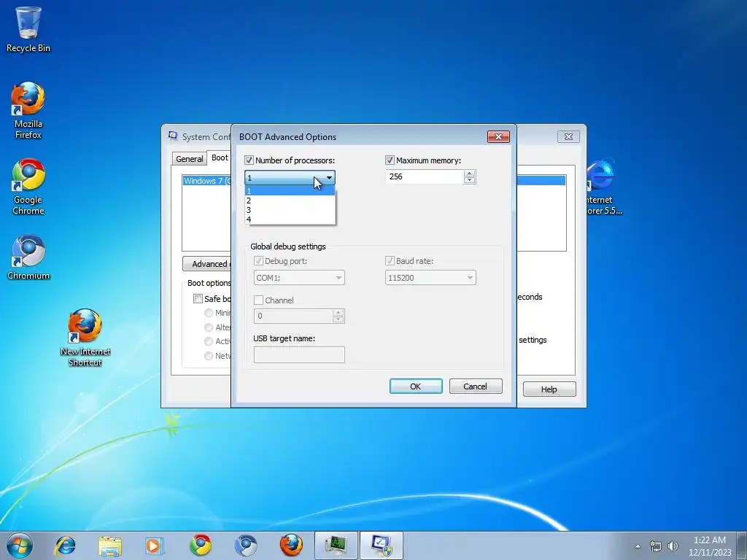
Task: Open Windows Explorer folder in taskbar
Action: [110, 545]
